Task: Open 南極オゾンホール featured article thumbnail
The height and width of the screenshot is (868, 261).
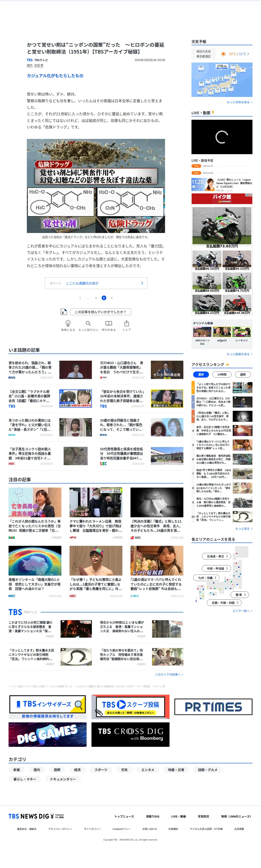Action: coord(35,560)
